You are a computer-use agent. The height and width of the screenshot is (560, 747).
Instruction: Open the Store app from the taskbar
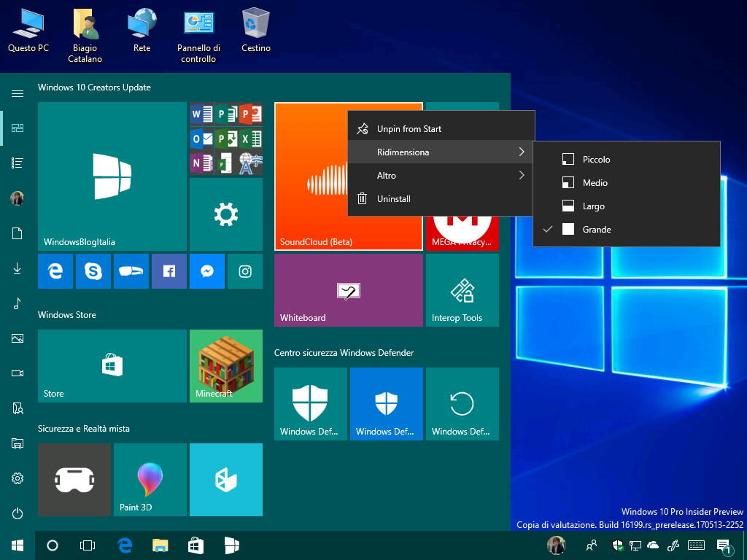(x=196, y=545)
